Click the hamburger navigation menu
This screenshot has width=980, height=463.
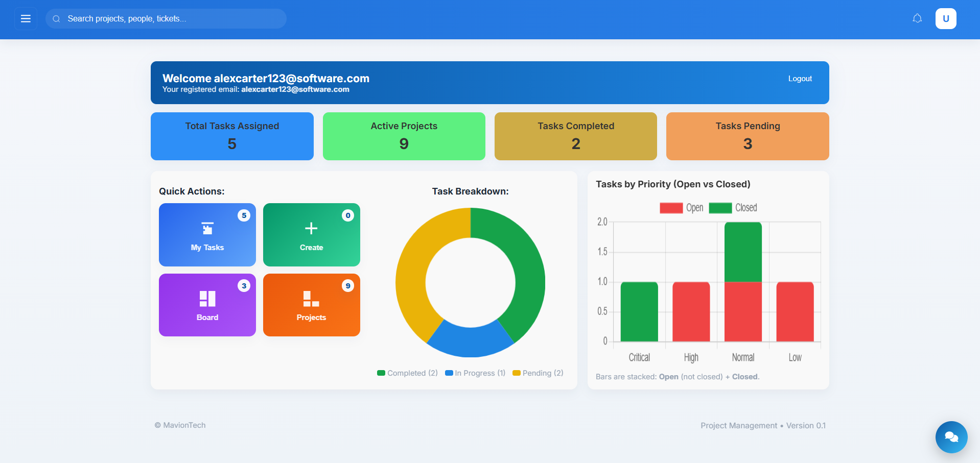26,18
